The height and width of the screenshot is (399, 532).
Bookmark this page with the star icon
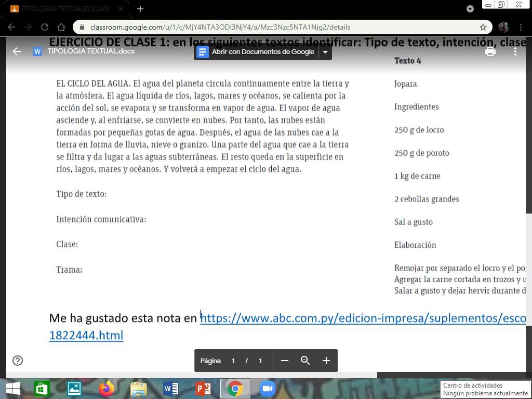click(483, 27)
